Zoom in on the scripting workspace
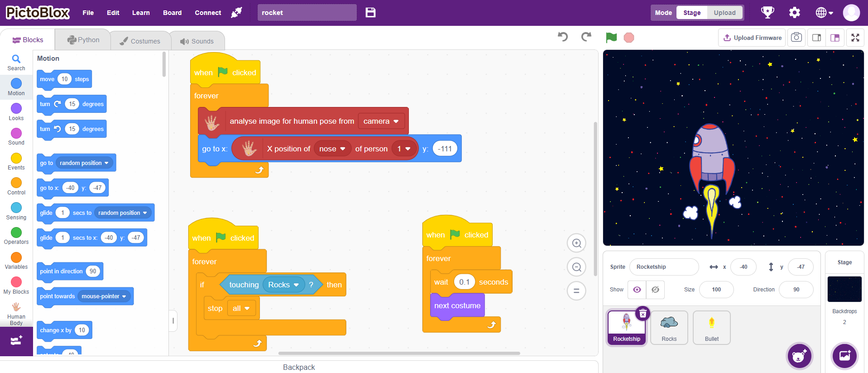The height and width of the screenshot is (373, 868). (x=576, y=243)
